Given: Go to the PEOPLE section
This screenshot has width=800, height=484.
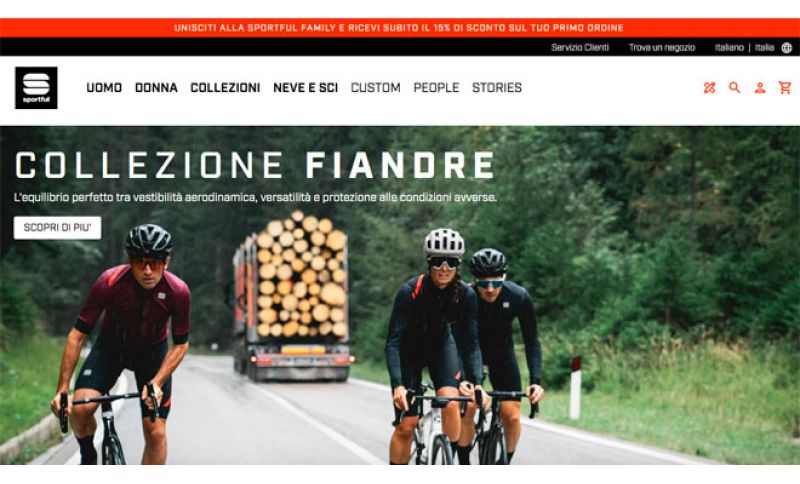Looking at the screenshot, I should tap(436, 88).
